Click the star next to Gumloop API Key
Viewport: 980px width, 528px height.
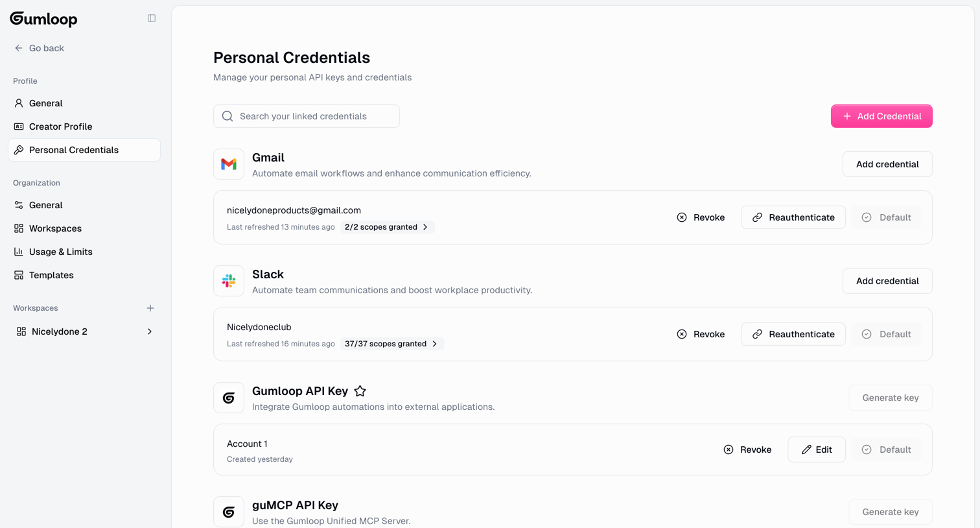360,391
